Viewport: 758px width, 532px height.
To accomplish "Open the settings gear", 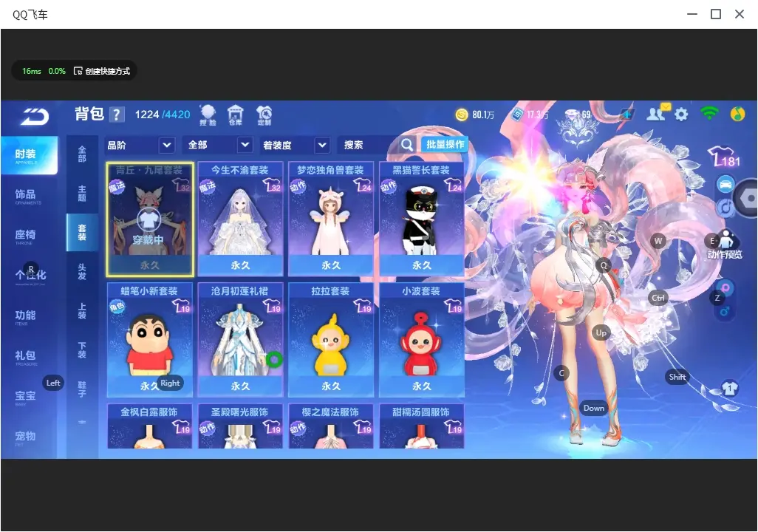I will (x=681, y=115).
